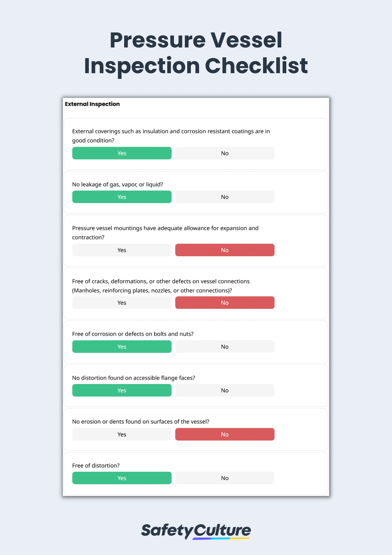392x555 pixels.
Task: Mark No for free of distortion question
Action: (x=225, y=478)
